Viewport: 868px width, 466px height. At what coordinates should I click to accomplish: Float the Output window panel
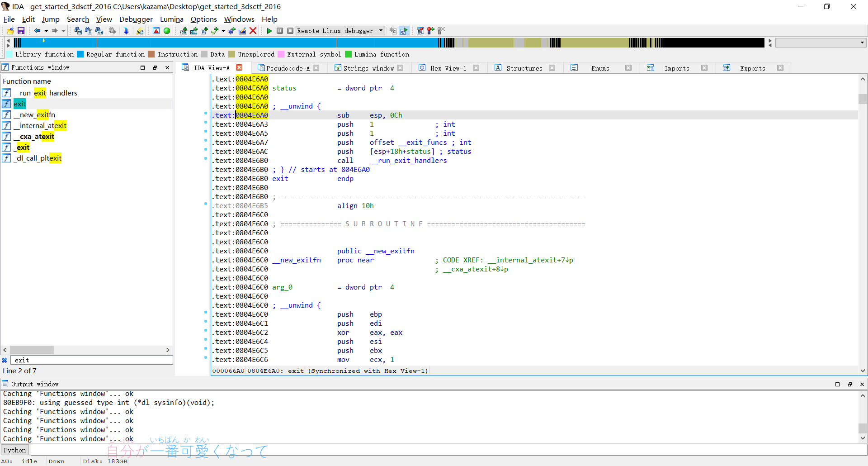click(x=849, y=384)
